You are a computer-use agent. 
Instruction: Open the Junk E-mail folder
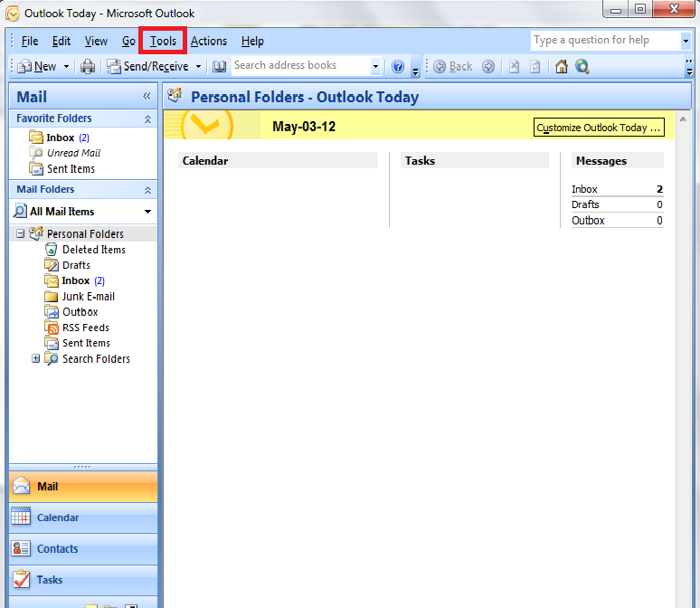coord(88,297)
